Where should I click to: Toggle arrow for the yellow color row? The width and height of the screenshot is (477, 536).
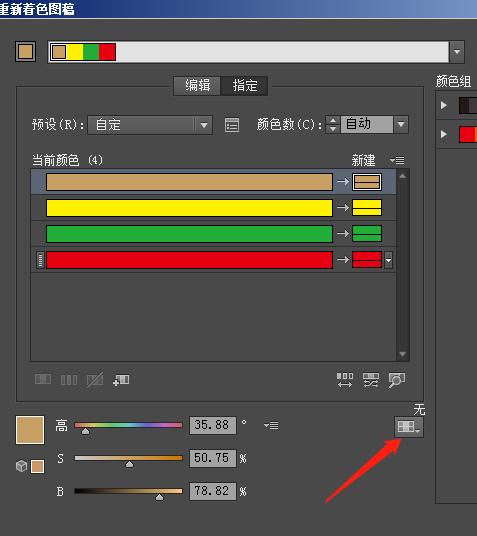click(343, 207)
